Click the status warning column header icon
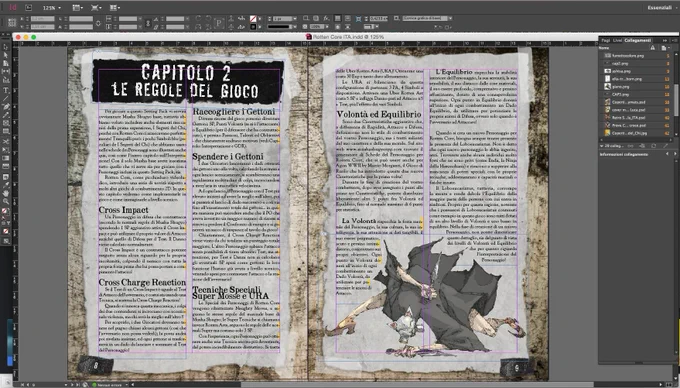 (652, 48)
